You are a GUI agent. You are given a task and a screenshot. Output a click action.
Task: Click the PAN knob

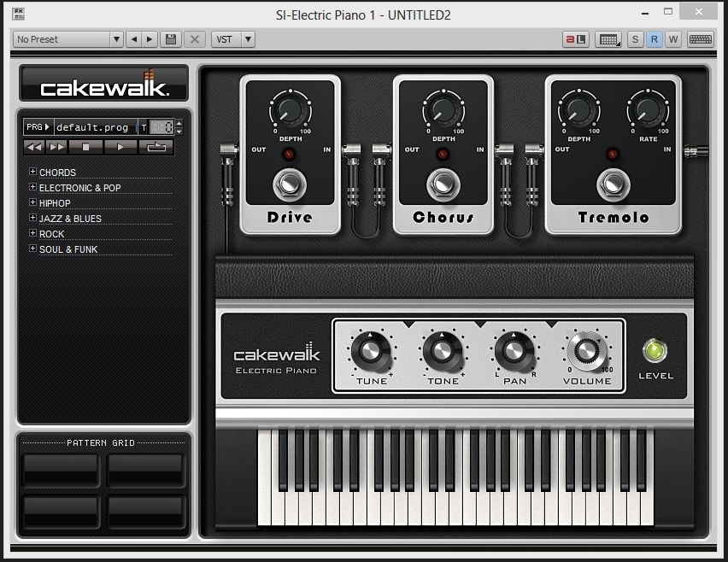tap(514, 351)
